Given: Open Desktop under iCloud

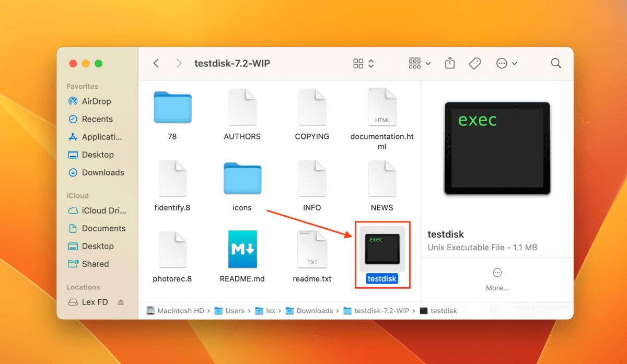Looking at the screenshot, I should (x=91, y=246).
